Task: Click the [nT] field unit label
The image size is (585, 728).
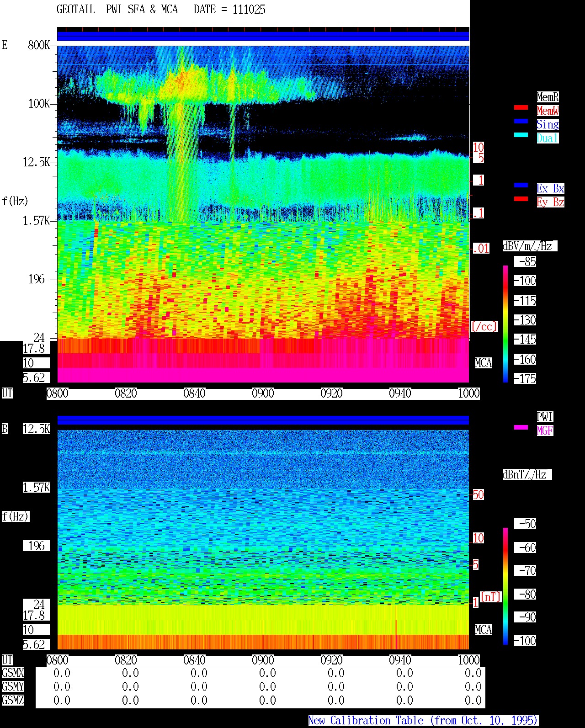Action: [x=491, y=597]
